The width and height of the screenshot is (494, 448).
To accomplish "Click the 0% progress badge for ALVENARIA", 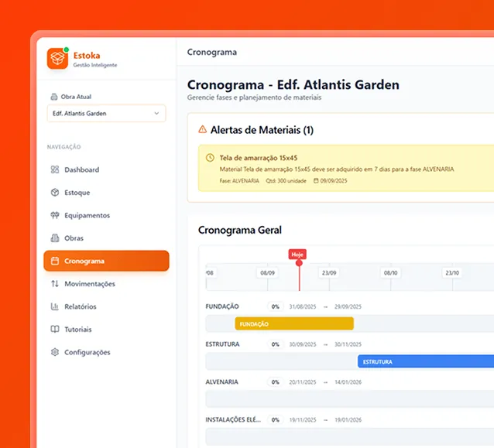I will coord(275,382).
